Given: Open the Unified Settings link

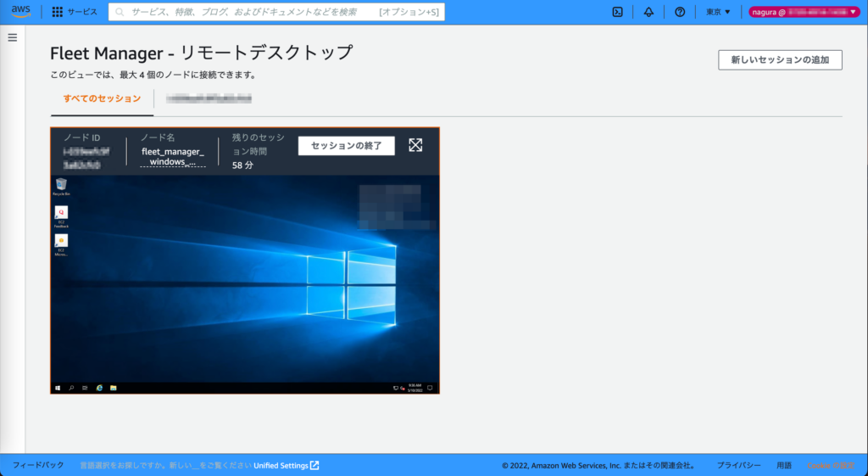Looking at the screenshot, I should pos(287,466).
